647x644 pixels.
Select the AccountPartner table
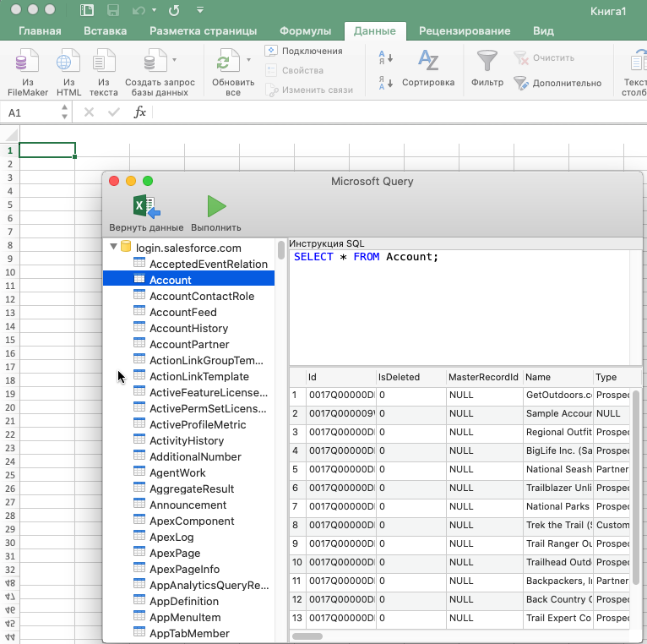point(188,344)
